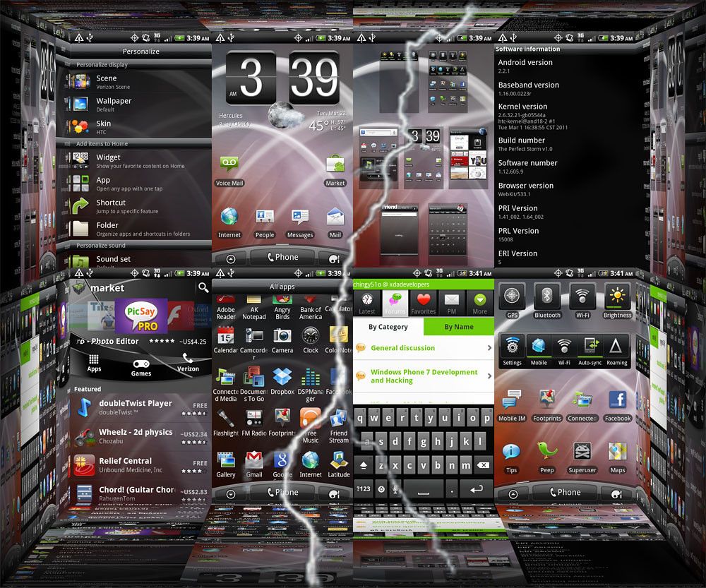The image size is (706, 588).
Task: Open Gallery from All apps grid
Action: point(226,464)
